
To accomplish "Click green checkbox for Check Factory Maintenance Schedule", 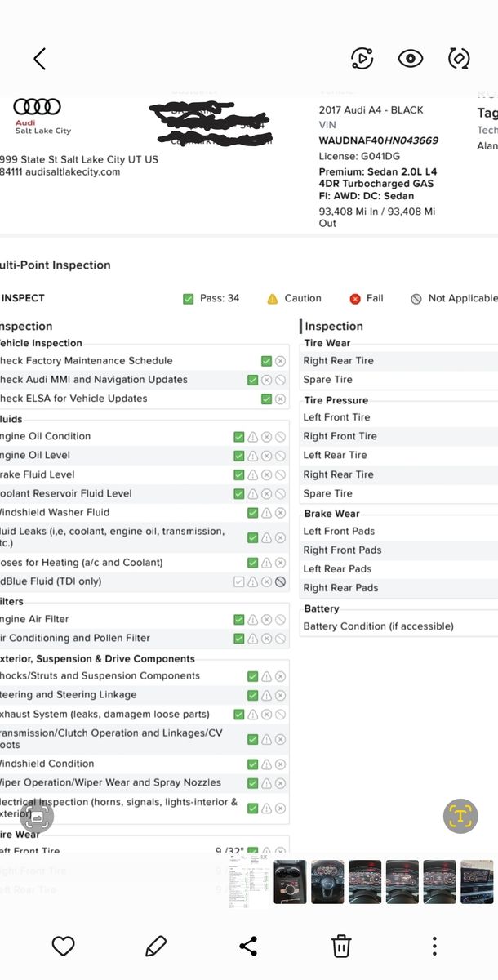I will 266,361.
